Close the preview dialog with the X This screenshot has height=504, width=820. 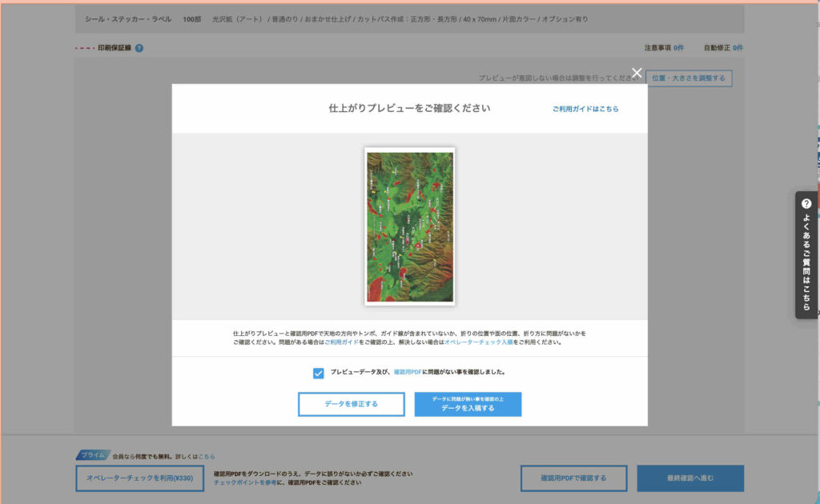(637, 73)
